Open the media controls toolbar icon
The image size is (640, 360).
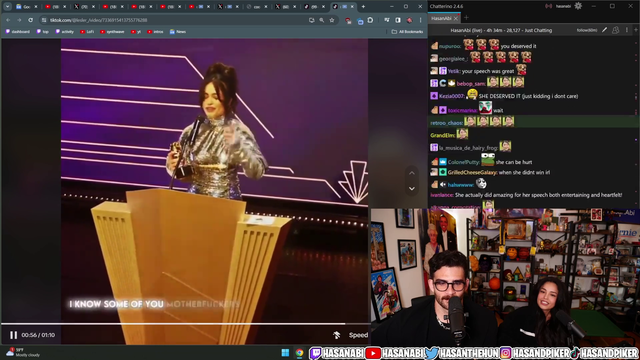point(387,20)
